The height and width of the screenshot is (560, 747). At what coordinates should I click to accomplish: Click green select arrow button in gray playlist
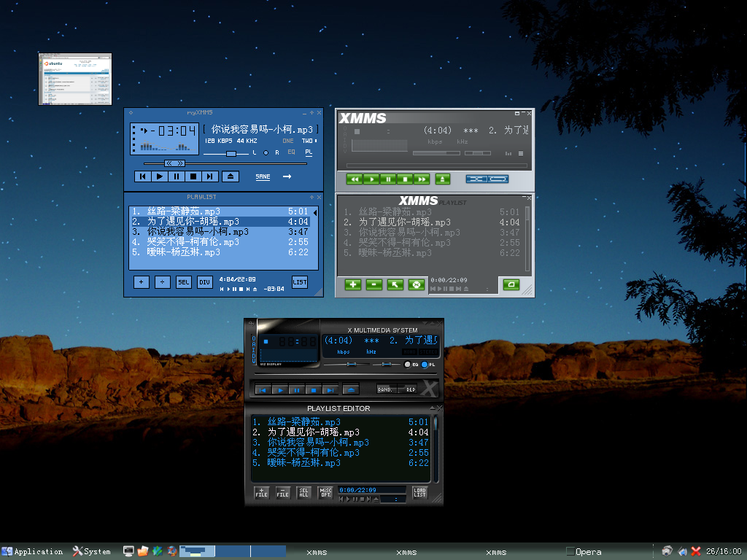(395, 285)
